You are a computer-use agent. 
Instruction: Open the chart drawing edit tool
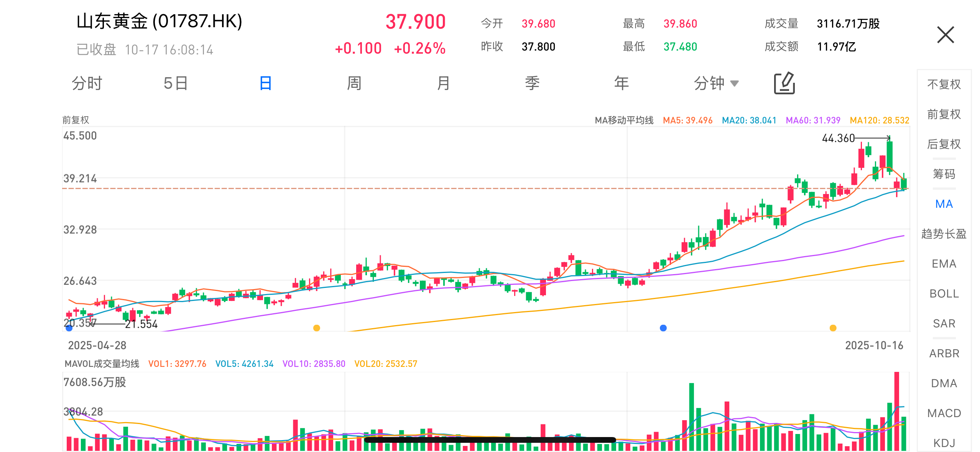[784, 83]
